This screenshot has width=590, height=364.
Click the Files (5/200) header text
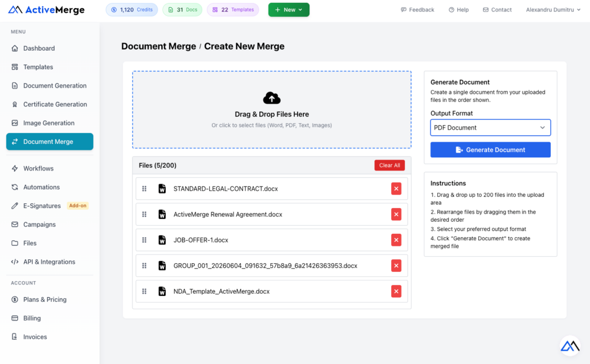pos(157,165)
